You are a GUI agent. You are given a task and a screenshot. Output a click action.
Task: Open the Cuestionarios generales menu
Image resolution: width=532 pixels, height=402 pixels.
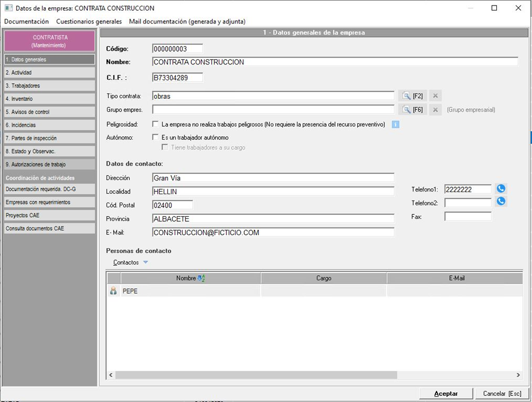click(x=89, y=21)
